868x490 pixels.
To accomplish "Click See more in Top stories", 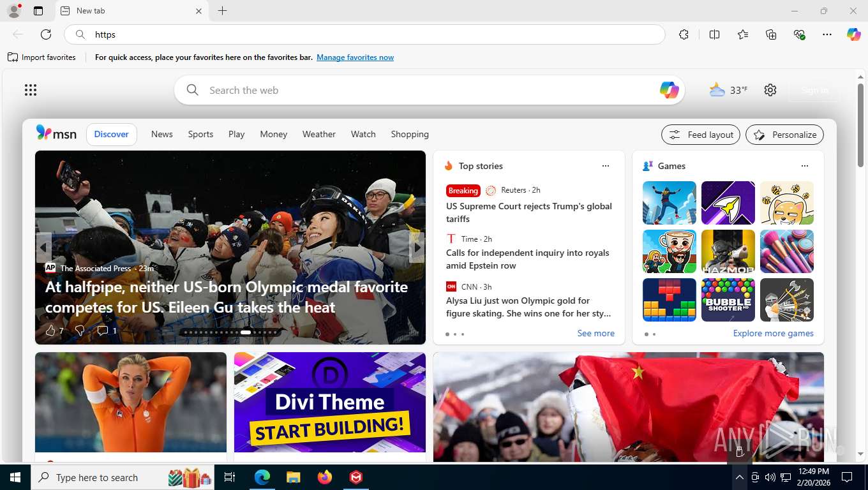I will (596, 333).
